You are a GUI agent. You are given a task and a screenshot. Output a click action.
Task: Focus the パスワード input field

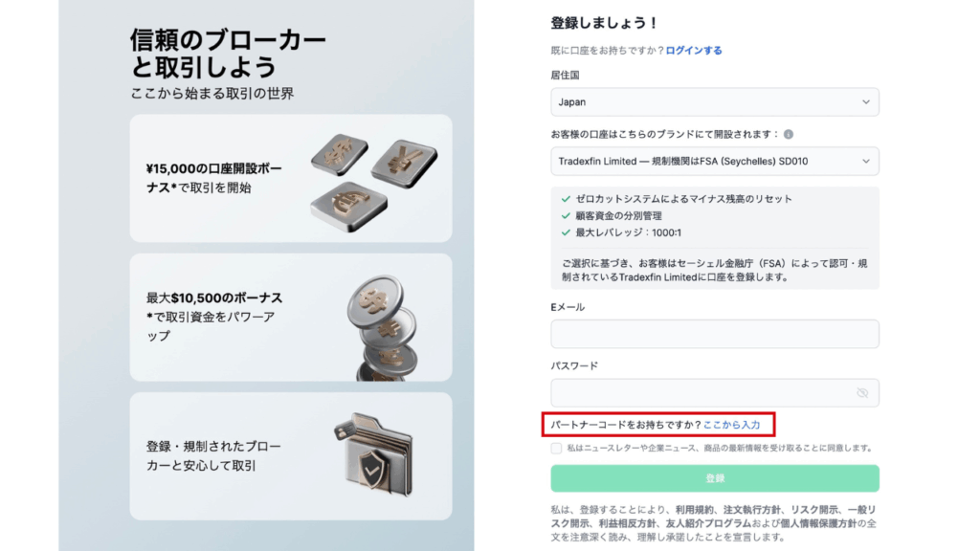[x=714, y=393]
